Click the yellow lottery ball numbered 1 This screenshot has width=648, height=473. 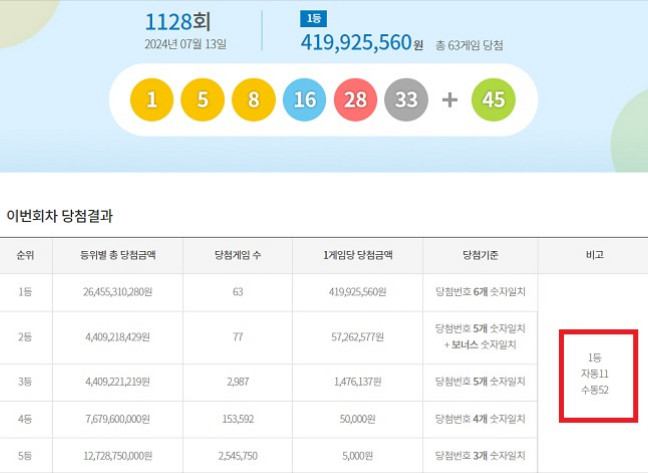click(151, 100)
